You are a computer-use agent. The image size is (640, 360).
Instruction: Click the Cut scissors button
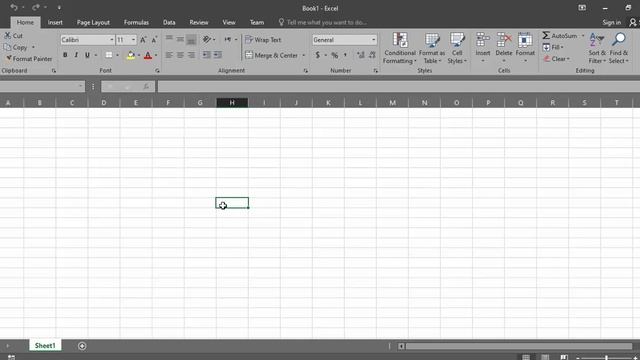[x=13, y=36]
